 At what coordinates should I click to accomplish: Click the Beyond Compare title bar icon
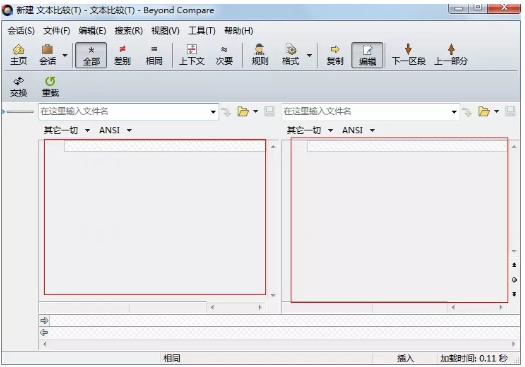pos(7,10)
